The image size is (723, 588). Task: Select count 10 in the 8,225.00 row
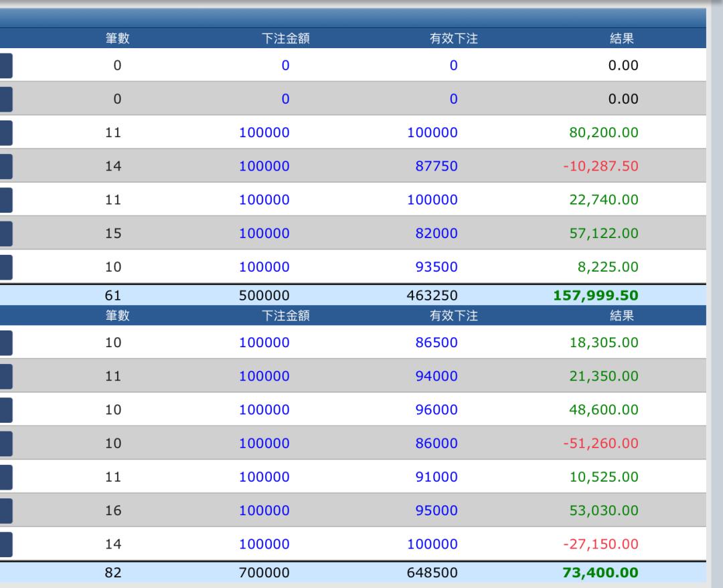(x=113, y=267)
